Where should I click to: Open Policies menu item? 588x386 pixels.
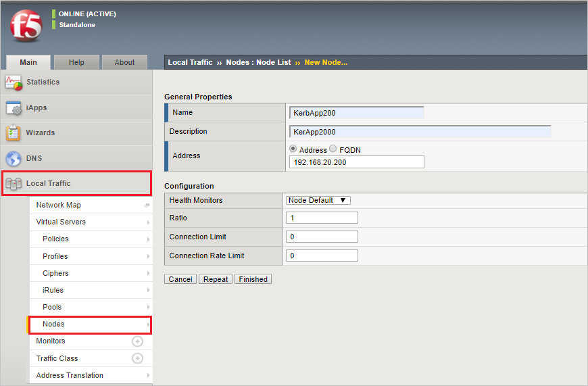coord(91,239)
